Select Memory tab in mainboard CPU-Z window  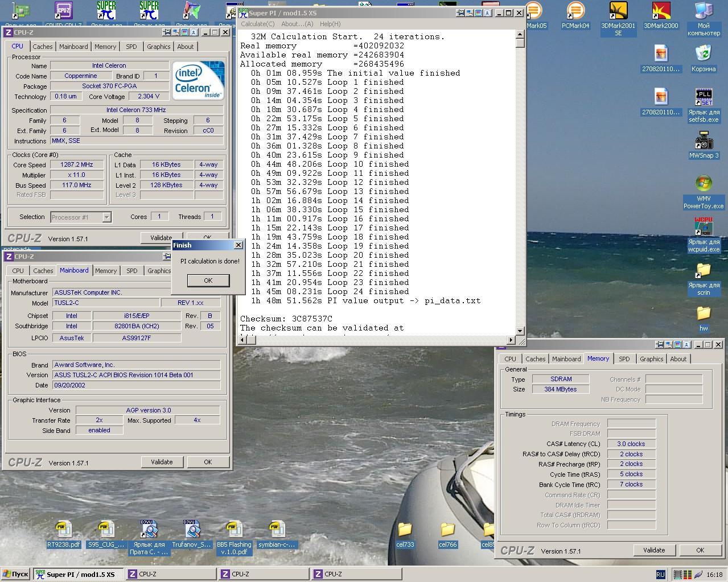(x=106, y=271)
